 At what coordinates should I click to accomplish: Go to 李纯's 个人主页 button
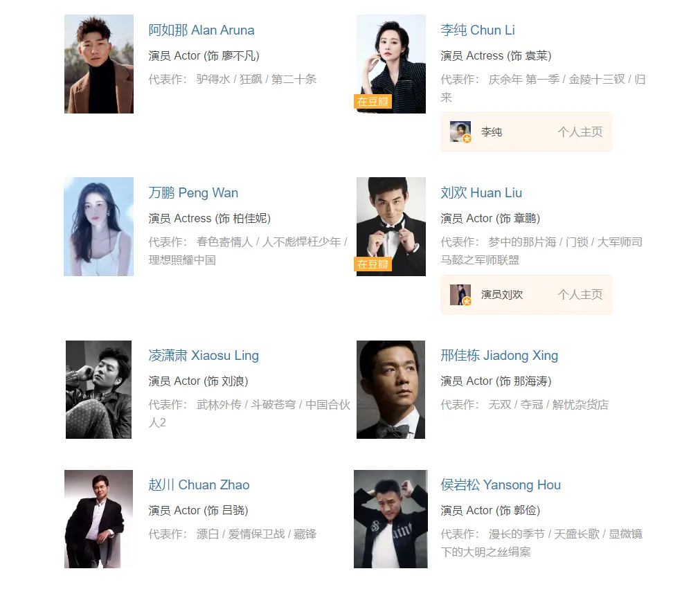pyautogui.click(x=580, y=132)
